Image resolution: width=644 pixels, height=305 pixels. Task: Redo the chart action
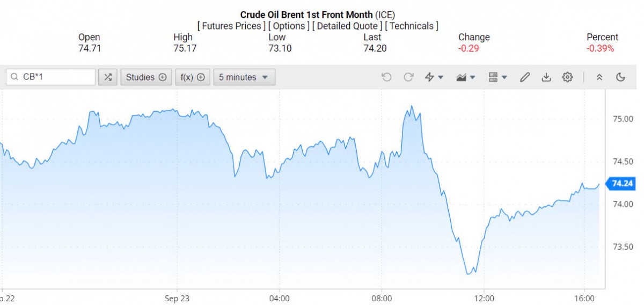point(408,77)
